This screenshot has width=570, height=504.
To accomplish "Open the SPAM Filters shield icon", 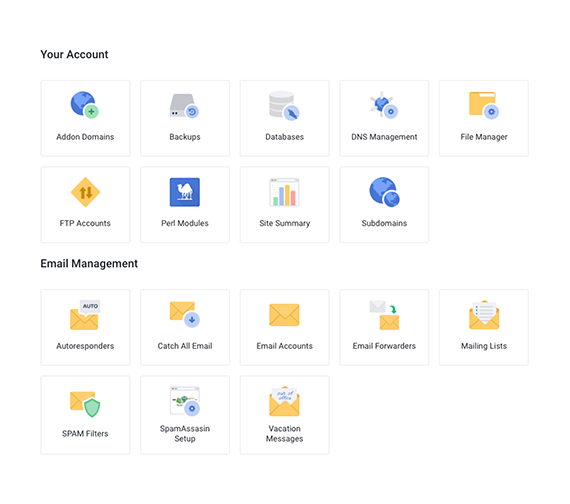I will point(85,404).
